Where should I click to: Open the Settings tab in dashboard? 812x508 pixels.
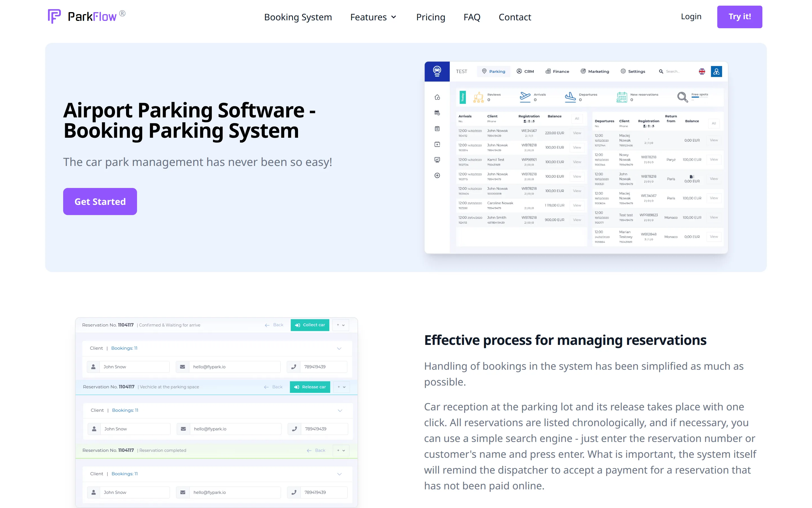coord(632,71)
